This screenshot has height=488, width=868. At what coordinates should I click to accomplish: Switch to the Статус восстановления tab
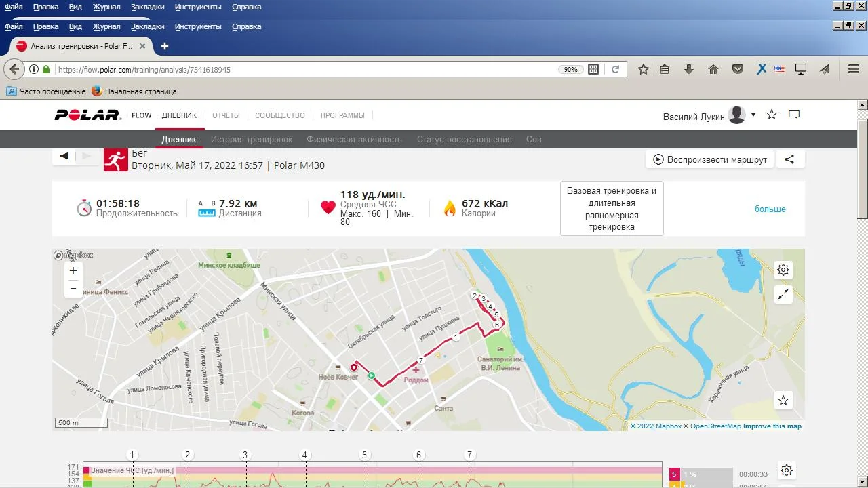click(x=465, y=139)
